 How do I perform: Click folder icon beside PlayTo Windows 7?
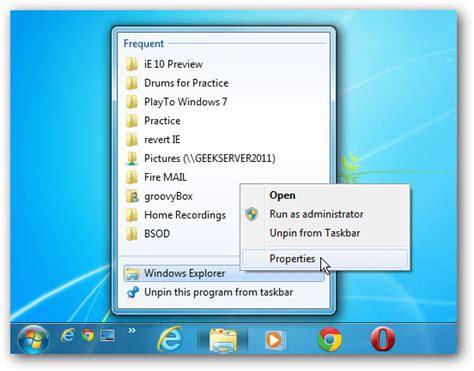click(x=132, y=102)
